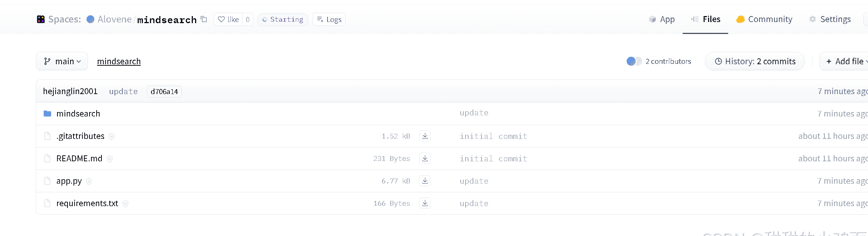Screen dimensions: 868x236
Task: Open the app.py file
Action: pos(69,181)
